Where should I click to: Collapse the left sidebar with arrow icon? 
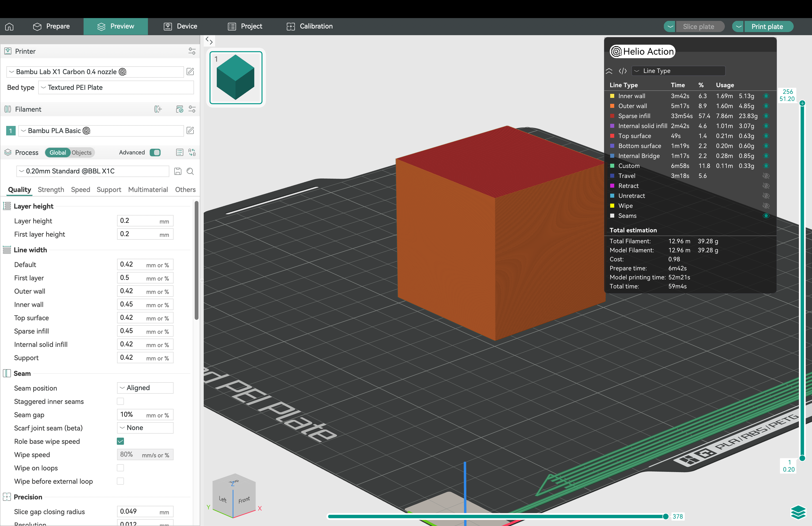tap(209, 41)
